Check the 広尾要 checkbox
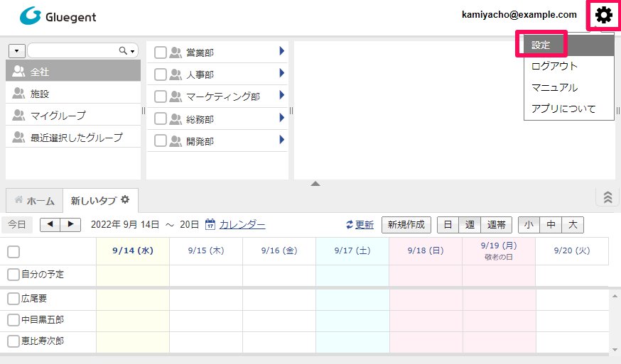The height and width of the screenshot is (364, 621). [x=13, y=298]
